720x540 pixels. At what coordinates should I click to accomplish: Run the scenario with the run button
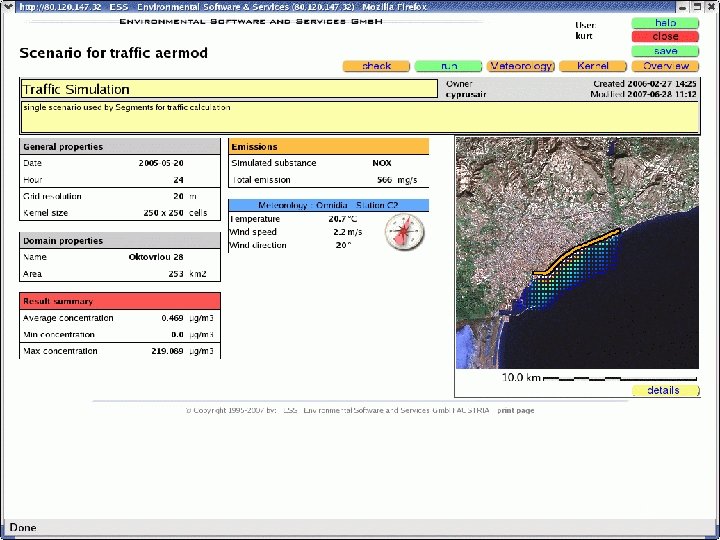448,66
